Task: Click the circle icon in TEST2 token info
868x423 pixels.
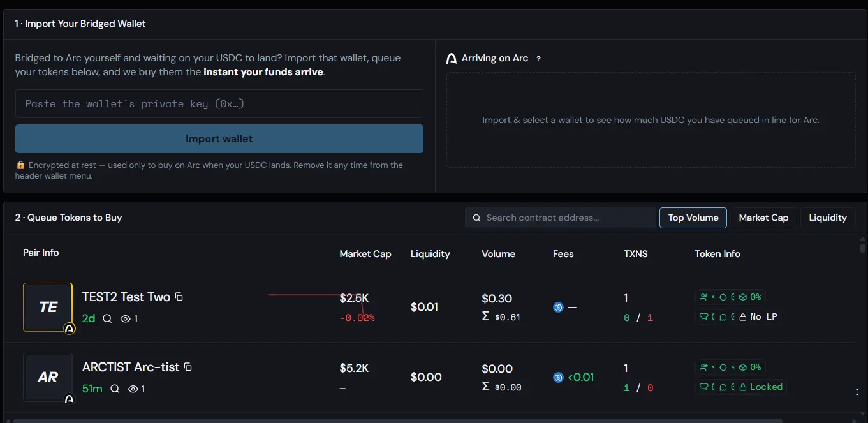Action: tap(723, 297)
